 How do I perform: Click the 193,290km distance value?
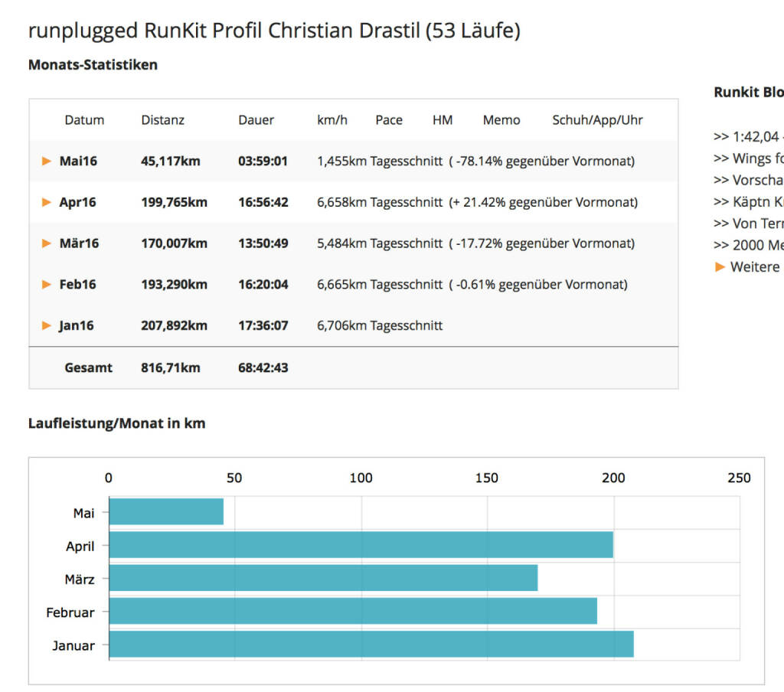tap(174, 285)
